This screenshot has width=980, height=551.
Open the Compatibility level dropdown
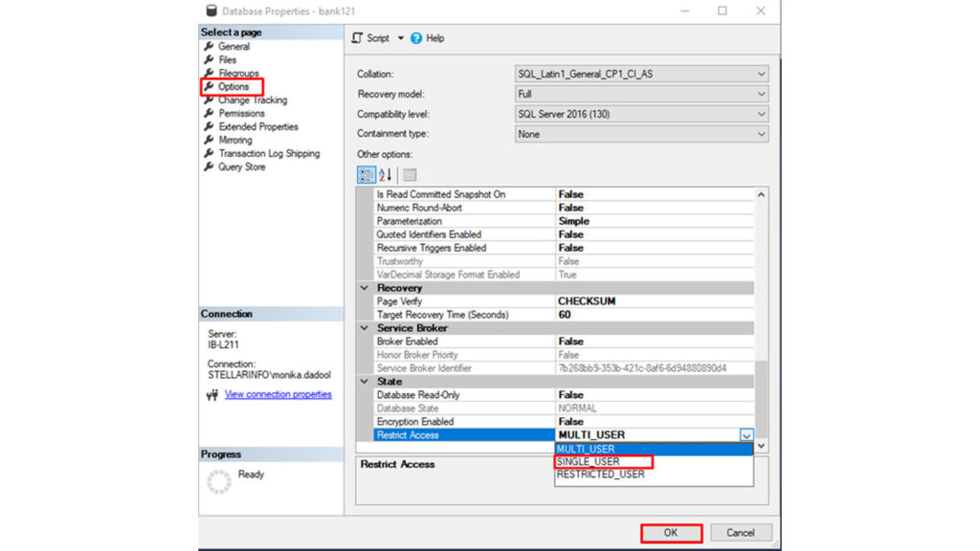pos(641,114)
